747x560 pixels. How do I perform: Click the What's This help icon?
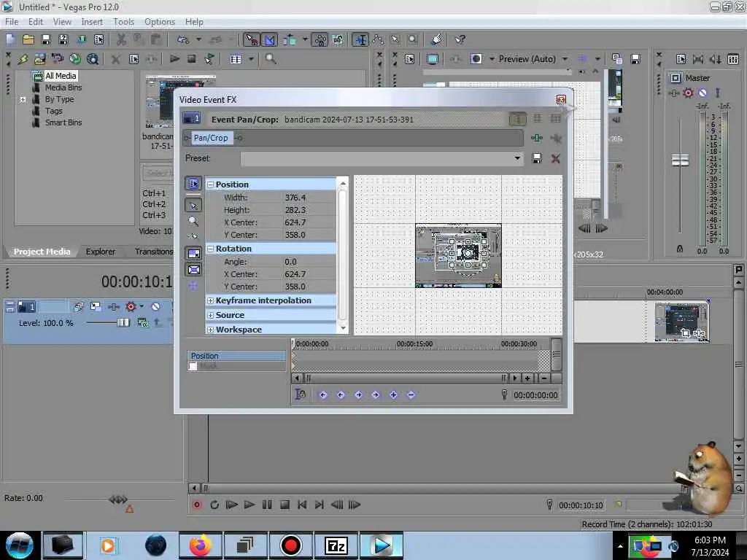pyautogui.click(x=460, y=39)
